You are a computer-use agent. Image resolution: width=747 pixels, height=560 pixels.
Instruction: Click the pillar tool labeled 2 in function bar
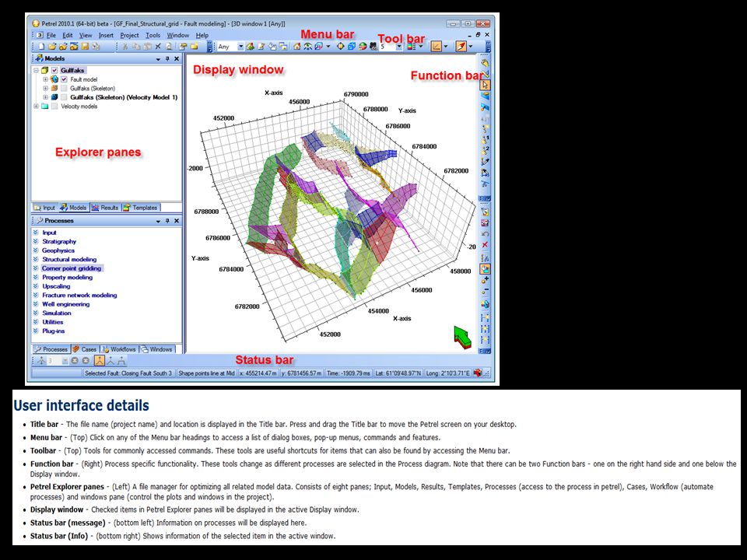(485, 150)
